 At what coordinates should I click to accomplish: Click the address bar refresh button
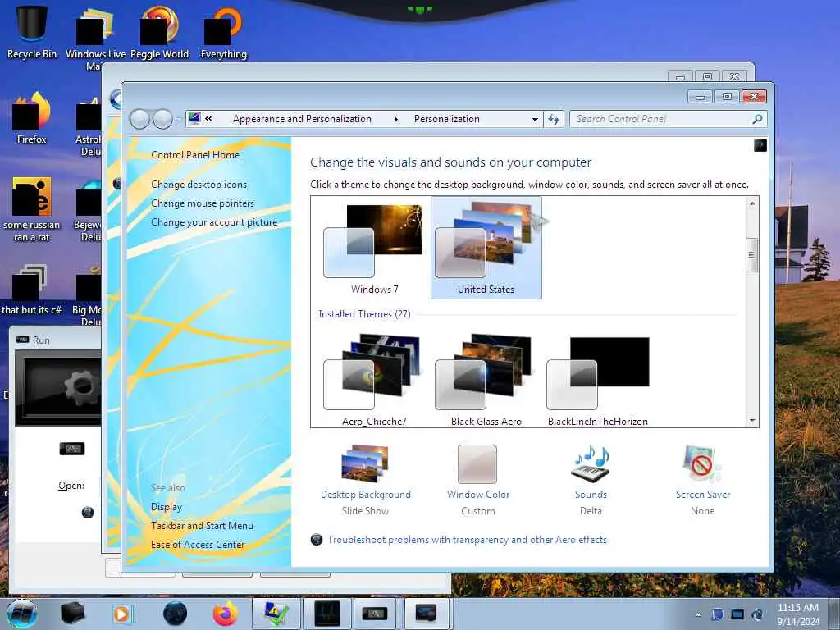pos(554,119)
